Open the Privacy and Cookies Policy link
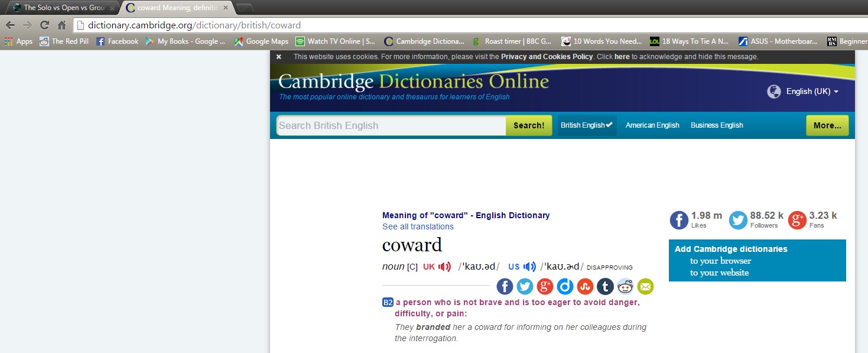The height and width of the screenshot is (353, 868). [x=547, y=57]
